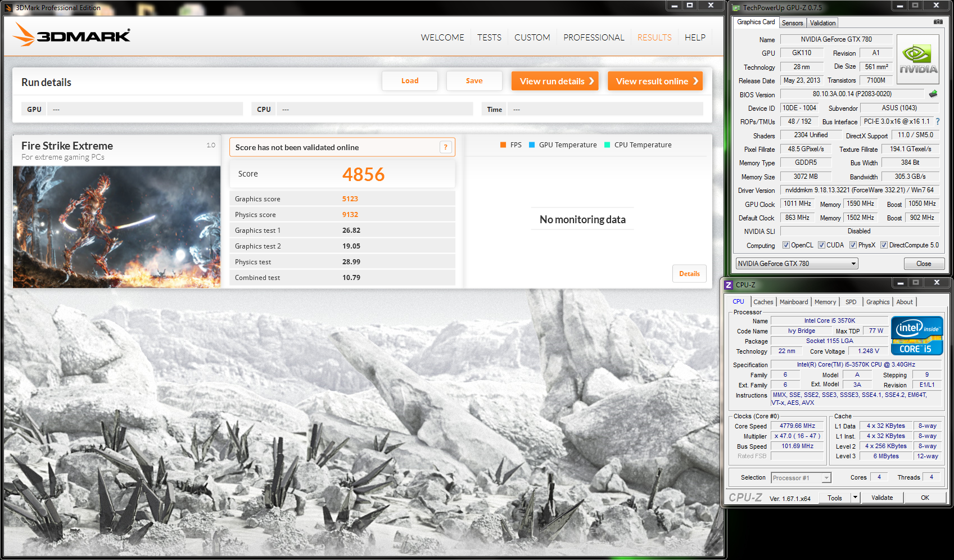This screenshot has height=560, width=954.
Task: Click the Tools button in CPU-Z
Action: click(x=835, y=498)
